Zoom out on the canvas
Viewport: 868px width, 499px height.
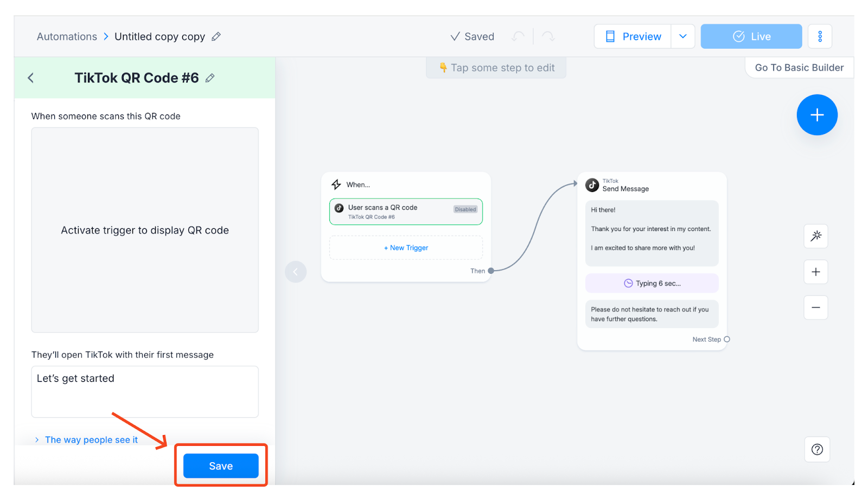tap(815, 308)
